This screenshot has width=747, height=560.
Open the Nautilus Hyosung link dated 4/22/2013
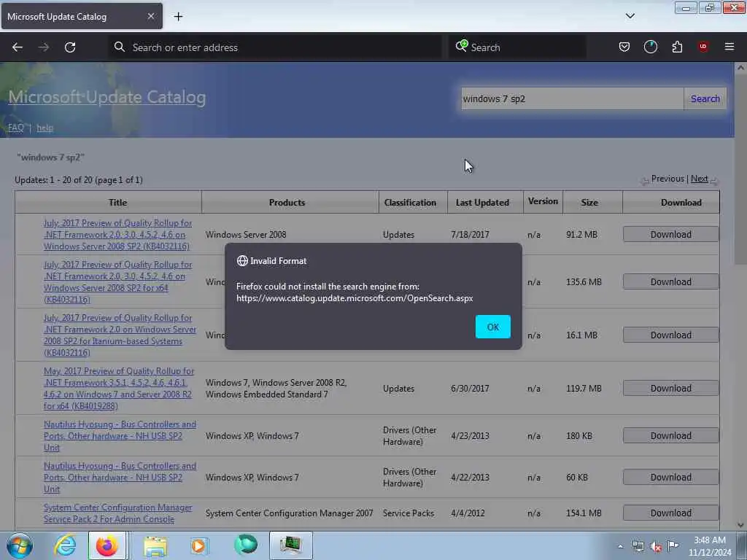120,477
